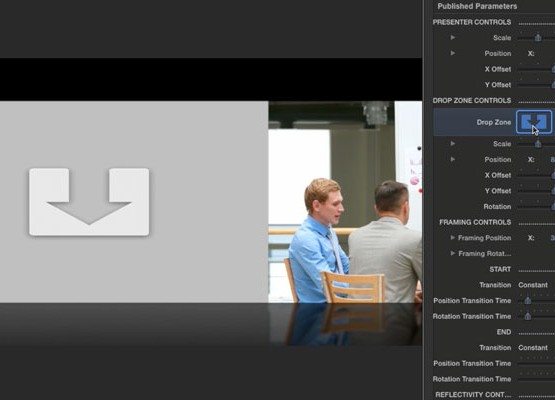Click the presenter video of two men

pyautogui.click(x=345, y=202)
